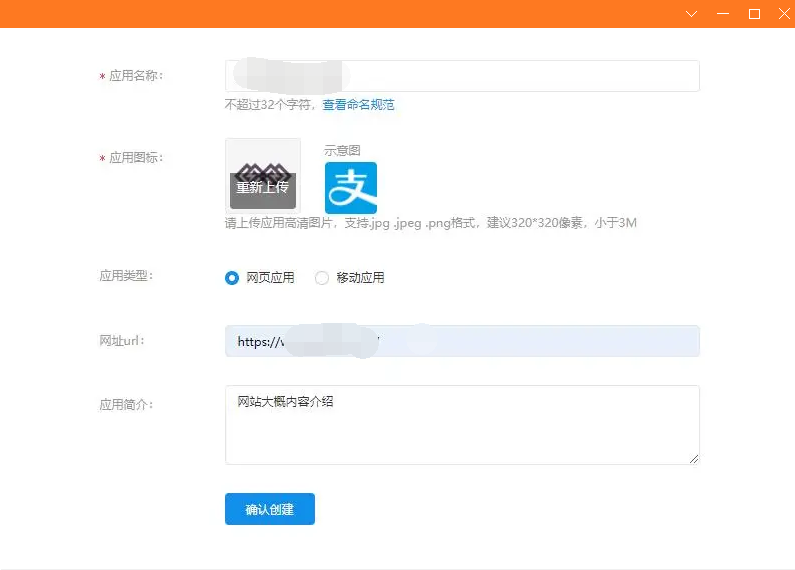The height and width of the screenshot is (570, 795).
Task: Maximize the window from the title bar
Action: point(754,14)
